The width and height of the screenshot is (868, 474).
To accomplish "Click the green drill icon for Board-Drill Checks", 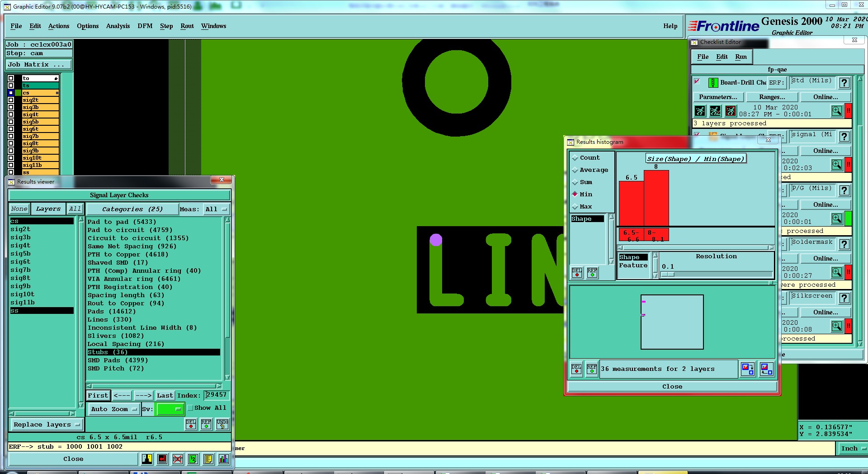I will tap(713, 83).
